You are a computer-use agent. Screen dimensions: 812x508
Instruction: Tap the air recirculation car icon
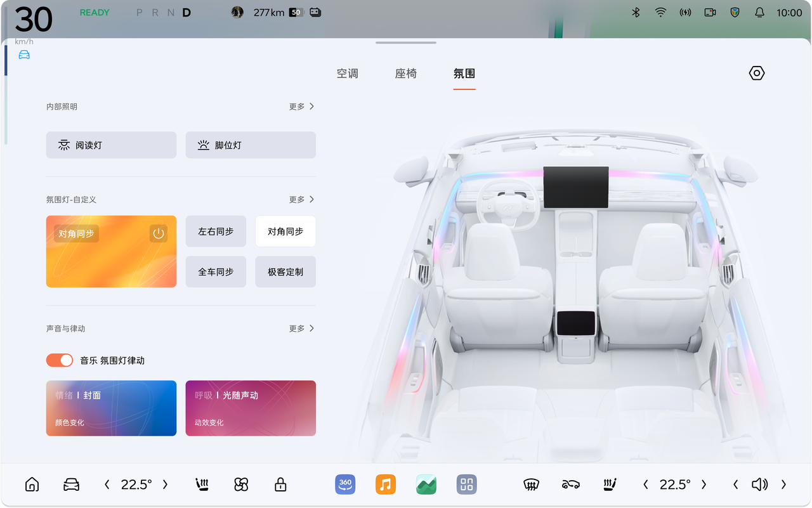(571, 485)
